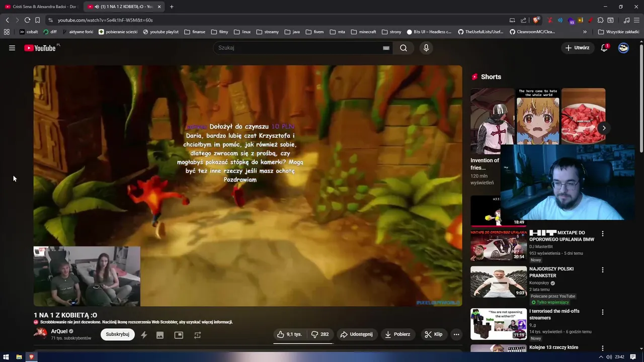
Task: Open the account avatar menu
Action: (x=623, y=48)
